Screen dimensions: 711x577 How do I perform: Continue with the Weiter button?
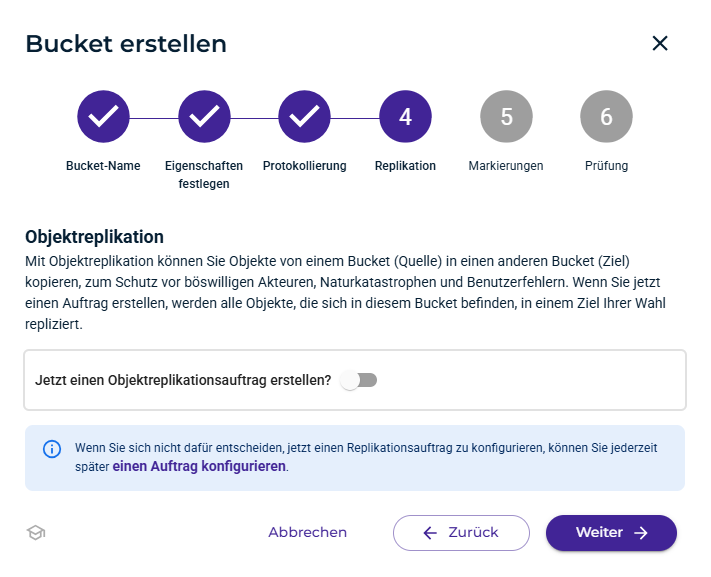coord(611,533)
